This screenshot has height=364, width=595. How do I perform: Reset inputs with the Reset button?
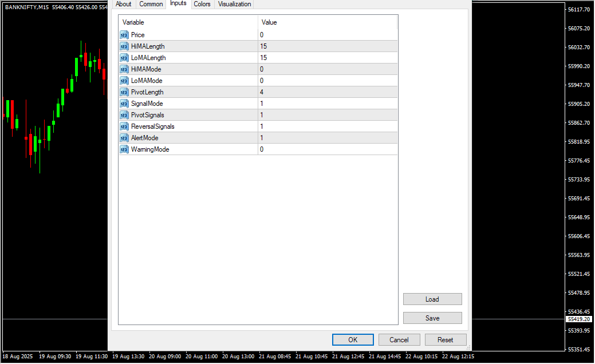pos(446,340)
